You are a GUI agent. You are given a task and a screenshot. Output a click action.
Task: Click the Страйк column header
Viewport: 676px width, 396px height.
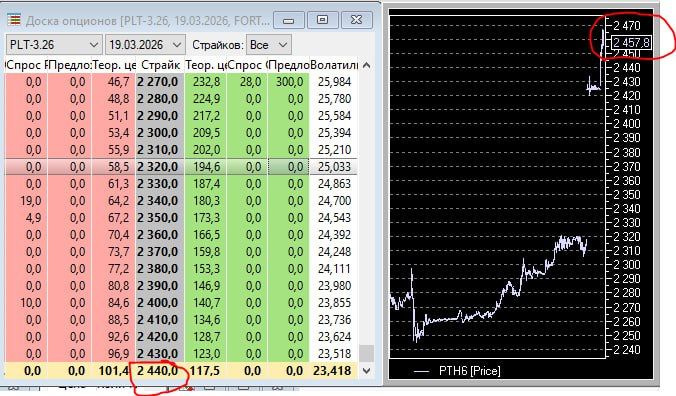tap(160, 65)
